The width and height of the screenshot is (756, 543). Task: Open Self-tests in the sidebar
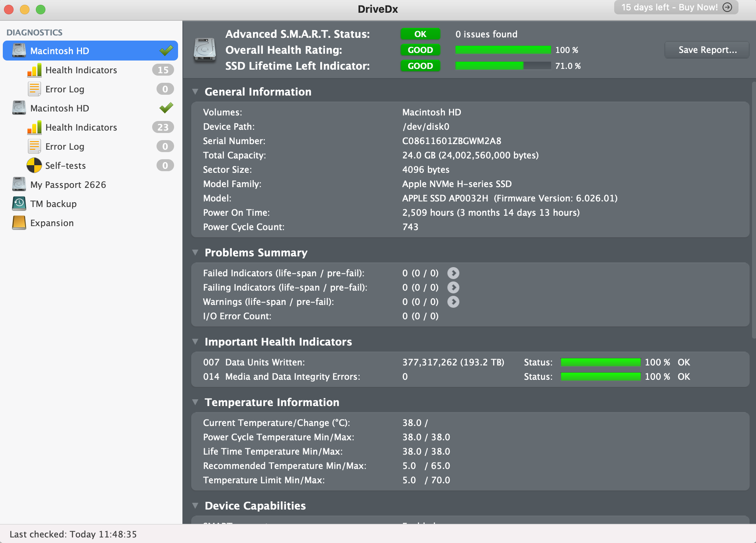pyautogui.click(x=90, y=166)
